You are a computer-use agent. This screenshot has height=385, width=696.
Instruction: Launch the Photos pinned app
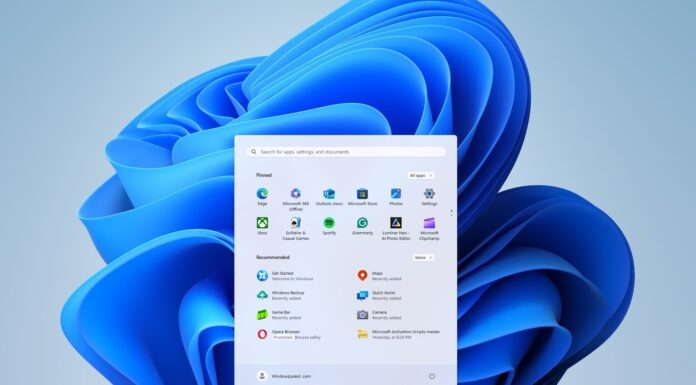click(x=395, y=197)
